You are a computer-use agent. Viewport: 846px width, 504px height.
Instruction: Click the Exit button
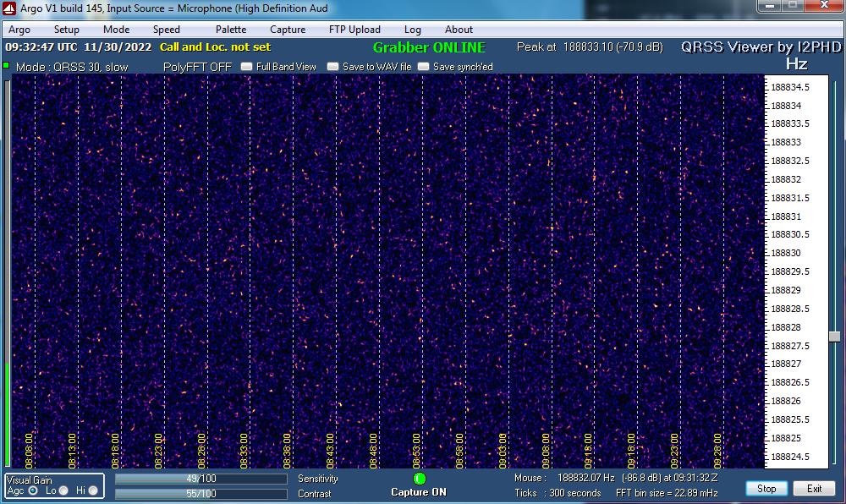point(814,489)
